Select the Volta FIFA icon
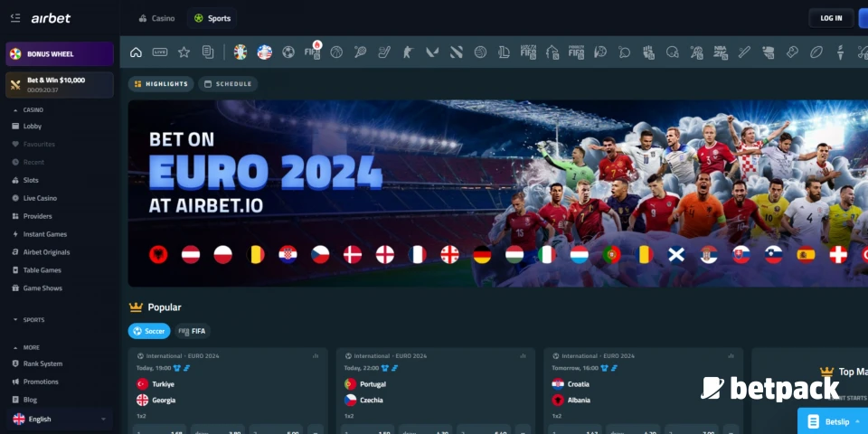The height and width of the screenshot is (434, 868). click(x=528, y=52)
